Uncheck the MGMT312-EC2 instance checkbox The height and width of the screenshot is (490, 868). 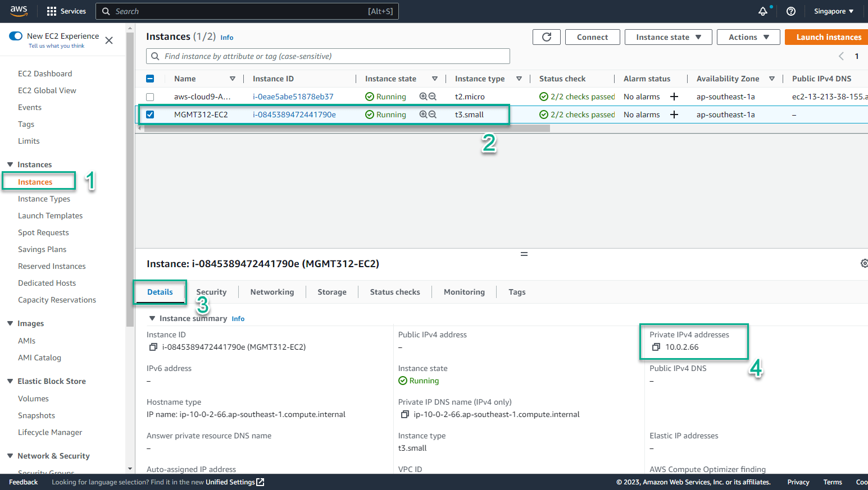[150, 115]
